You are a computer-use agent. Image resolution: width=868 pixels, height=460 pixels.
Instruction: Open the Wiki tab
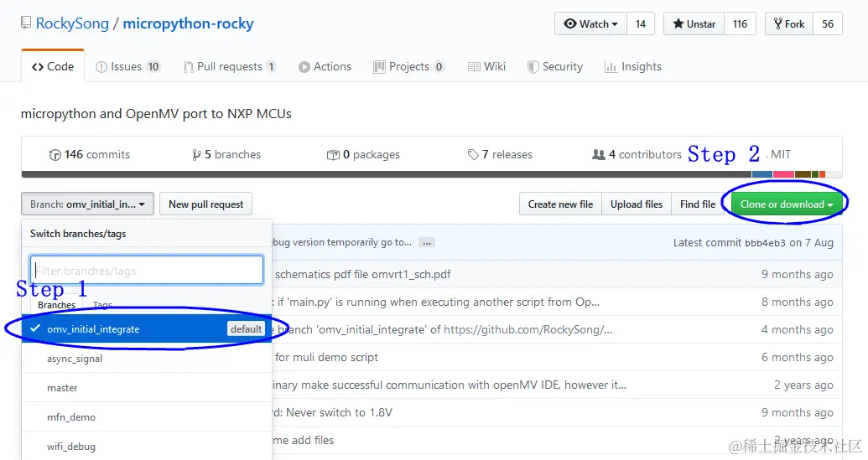point(486,66)
